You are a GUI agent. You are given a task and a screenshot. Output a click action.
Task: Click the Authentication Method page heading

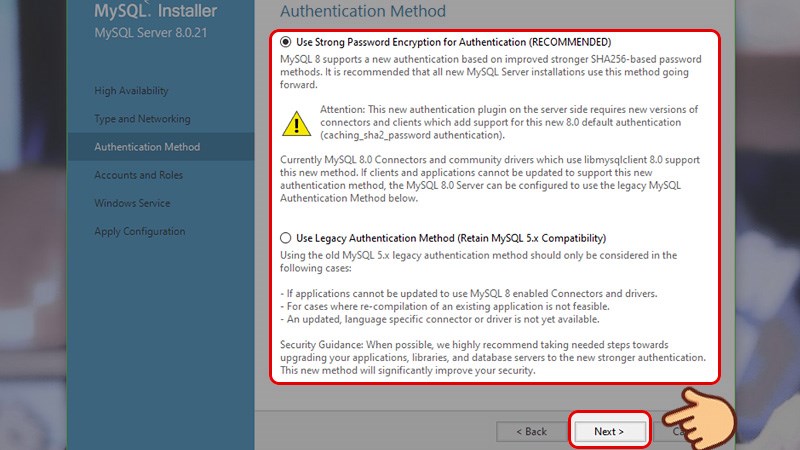click(x=363, y=11)
